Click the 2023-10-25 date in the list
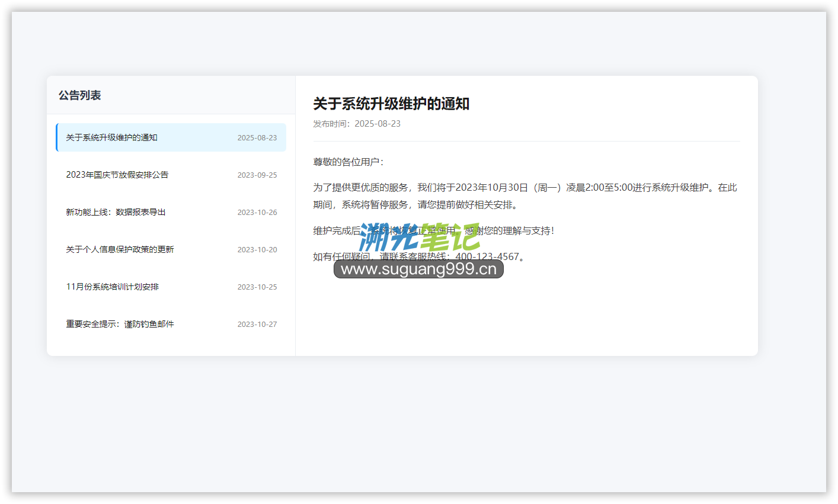This screenshot has height=504, width=838. click(257, 287)
